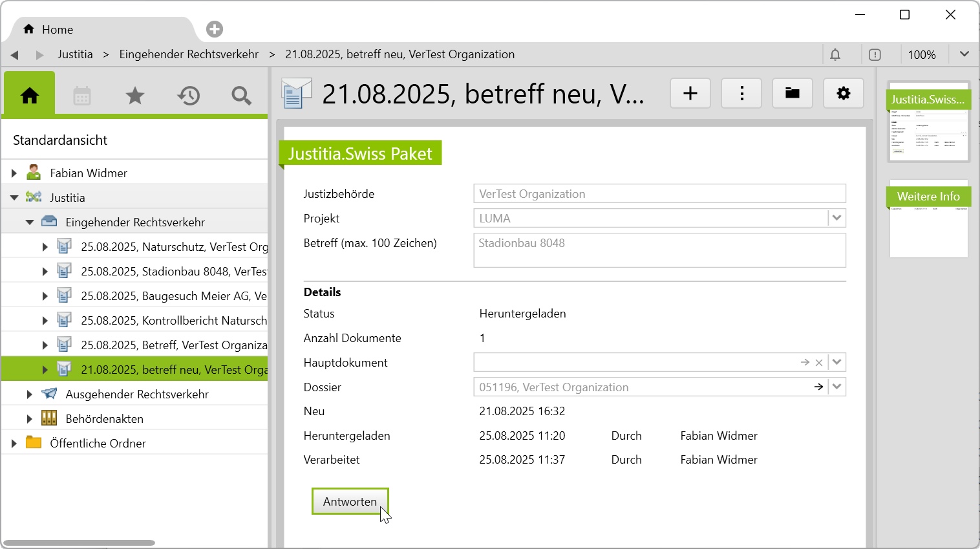
Task: Expand the Behördenakten node
Action: (x=29, y=419)
